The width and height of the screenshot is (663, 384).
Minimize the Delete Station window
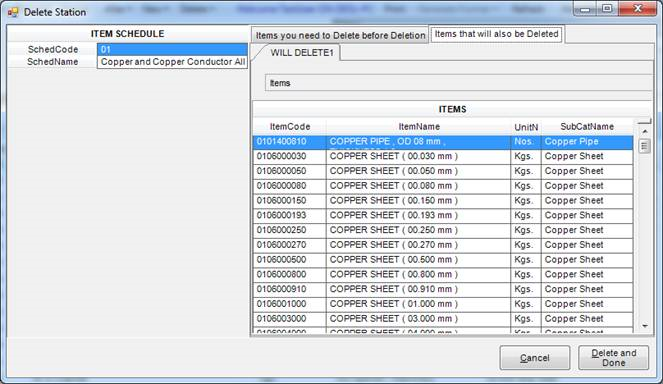pyautogui.click(x=585, y=9)
